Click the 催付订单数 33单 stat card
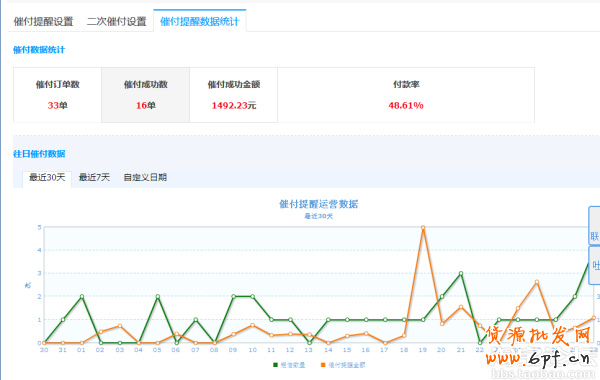The image size is (600, 380). (x=58, y=95)
